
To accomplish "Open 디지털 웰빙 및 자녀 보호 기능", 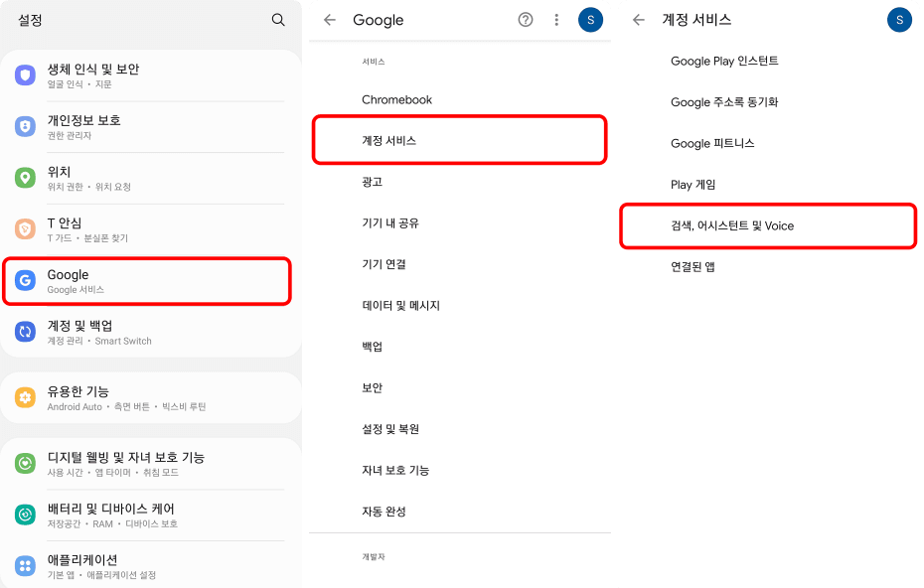I will point(151,464).
